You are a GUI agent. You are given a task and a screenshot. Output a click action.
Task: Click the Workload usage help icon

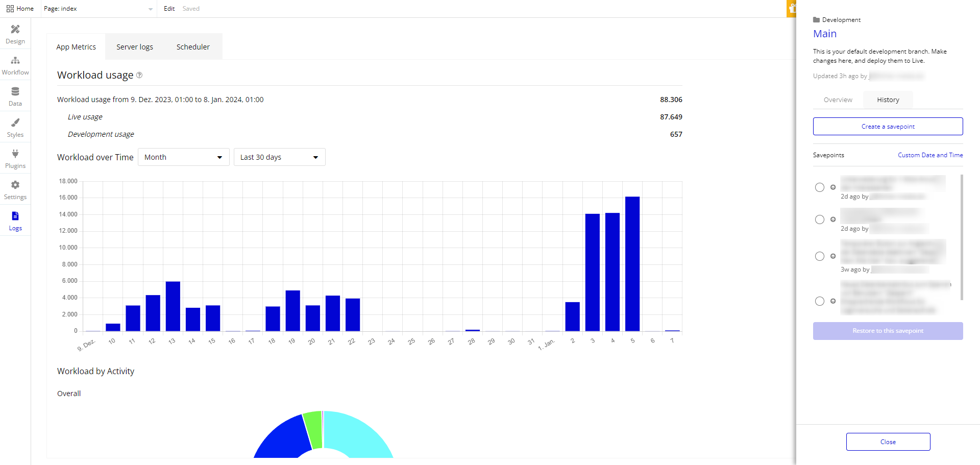click(139, 75)
